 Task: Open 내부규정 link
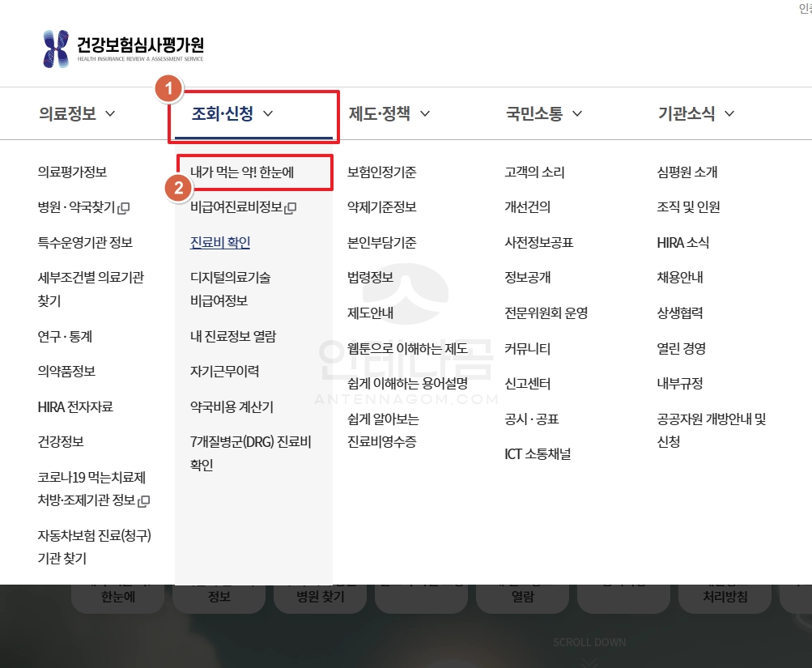(x=680, y=384)
